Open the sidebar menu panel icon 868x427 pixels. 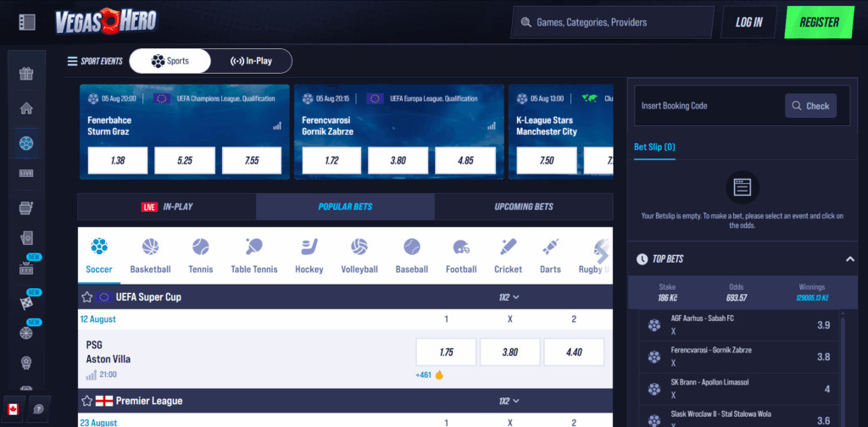click(26, 22)
